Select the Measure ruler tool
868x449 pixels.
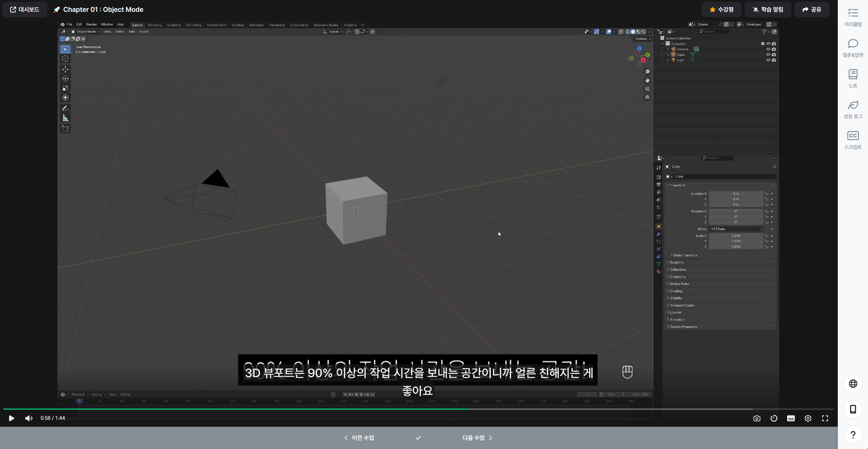point(65,118)
